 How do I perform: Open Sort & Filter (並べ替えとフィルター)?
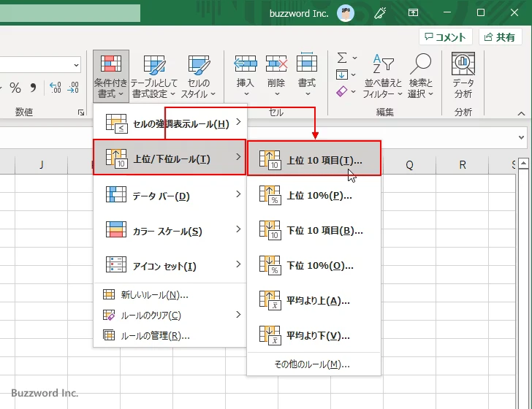point(383,76)
